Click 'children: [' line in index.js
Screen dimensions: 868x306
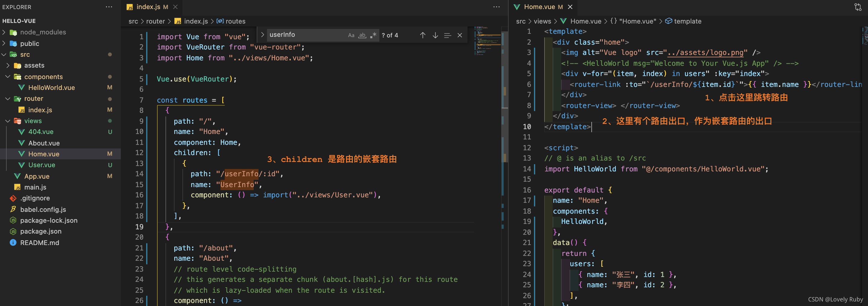pyautogui.click(x=197, y=153)
